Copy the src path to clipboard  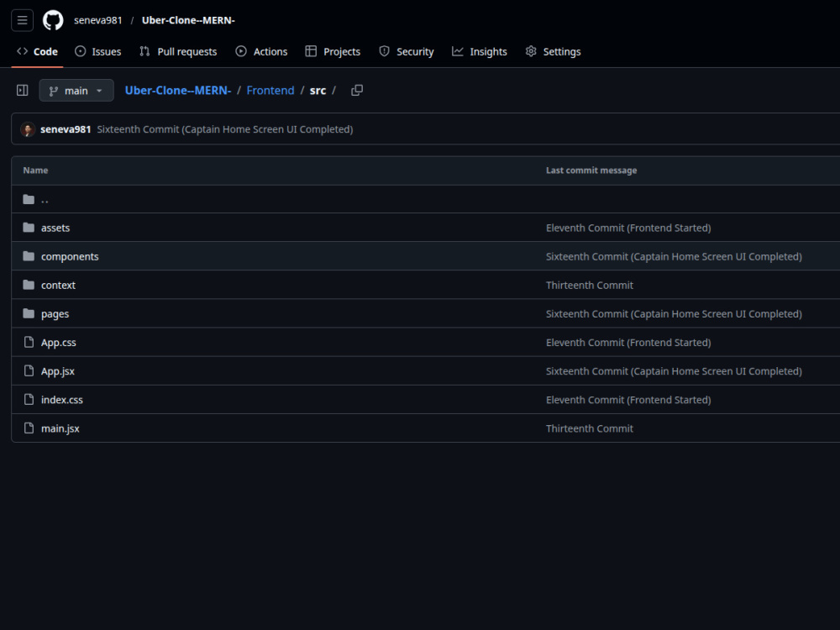coord(357,91)
